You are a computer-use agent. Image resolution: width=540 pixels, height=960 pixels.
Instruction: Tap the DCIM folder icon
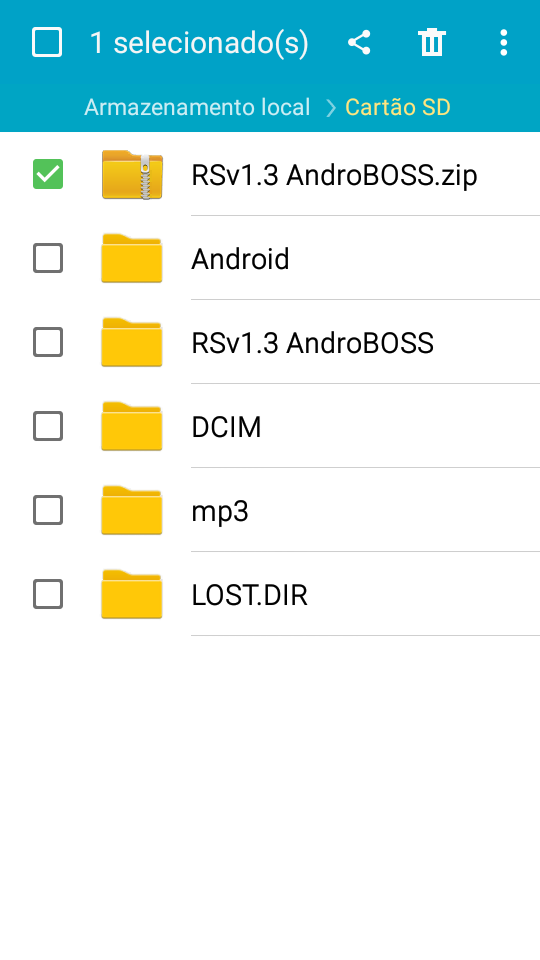point(132,426)
